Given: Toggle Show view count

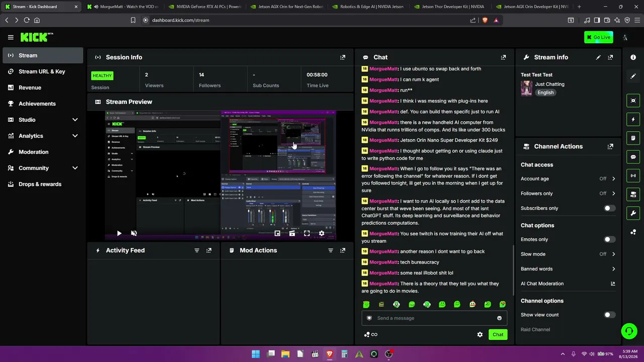Looking at the screenshot, I should click(x=609, y=315).
